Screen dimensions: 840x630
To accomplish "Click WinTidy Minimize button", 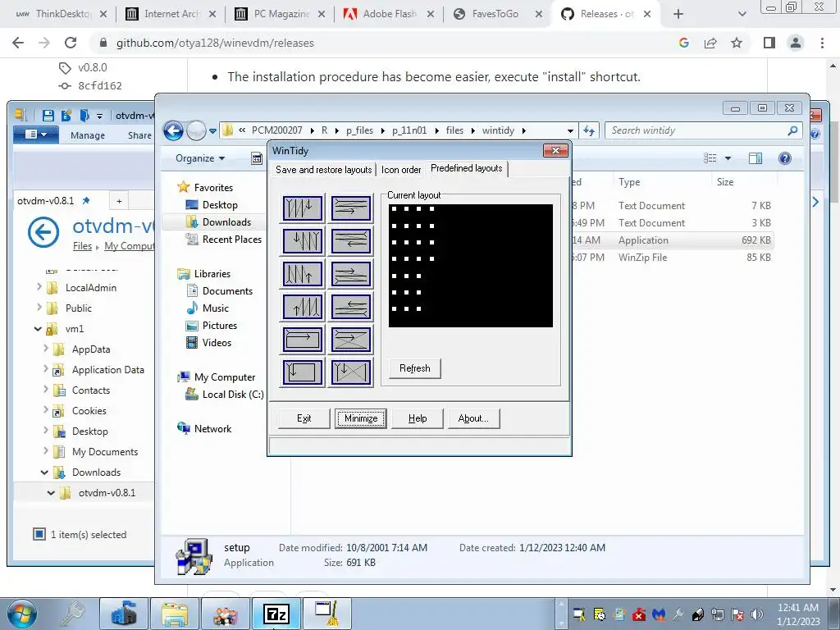I will point(361,418).
